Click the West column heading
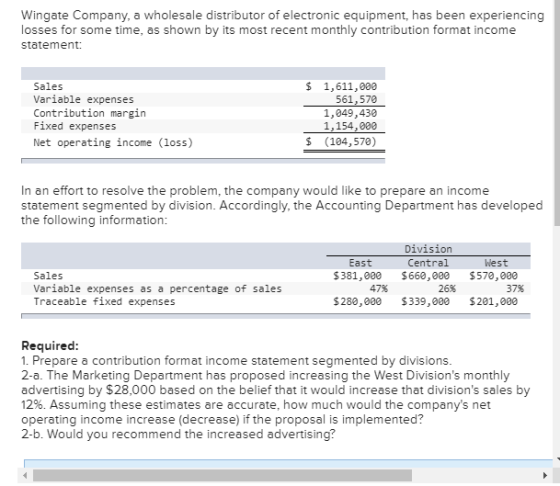This screenshot has width=560, height=486. pyautogui.click(x=496, y=263)
